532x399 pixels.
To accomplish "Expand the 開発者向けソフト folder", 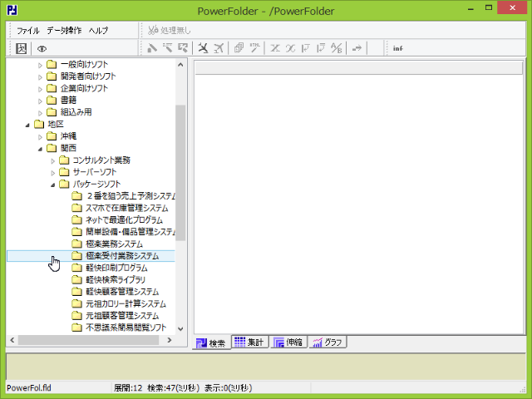I will click(40, 77).
